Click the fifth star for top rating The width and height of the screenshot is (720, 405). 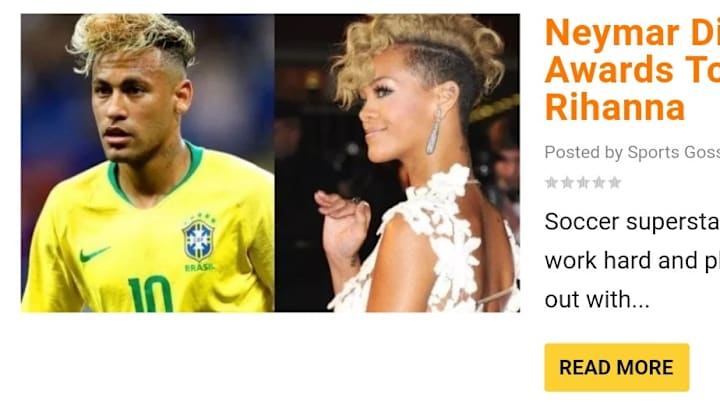614,183
